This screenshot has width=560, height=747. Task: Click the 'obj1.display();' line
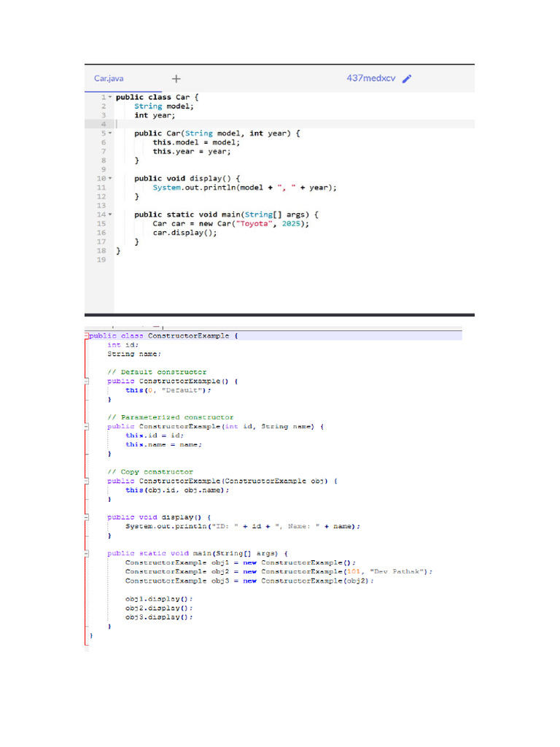[x=159, y=600]
